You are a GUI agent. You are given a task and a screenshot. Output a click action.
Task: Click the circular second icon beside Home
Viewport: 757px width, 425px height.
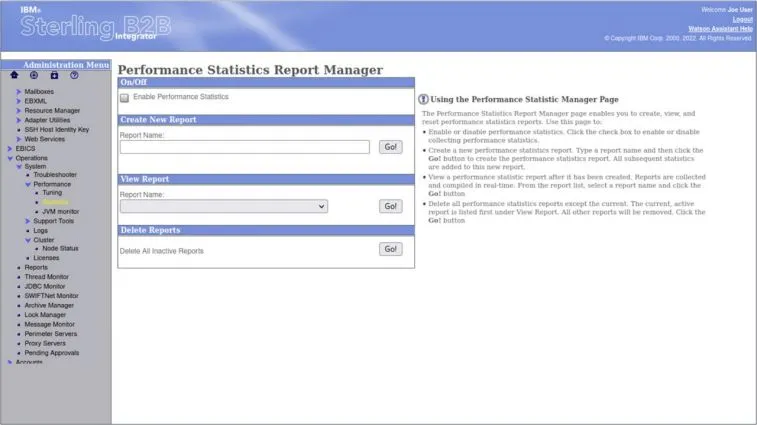pyautogui.click(x=34, y=75)
